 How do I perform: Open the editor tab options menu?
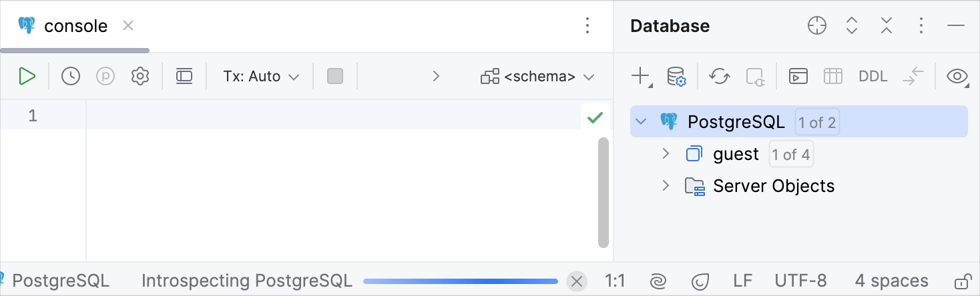(587, 26)
